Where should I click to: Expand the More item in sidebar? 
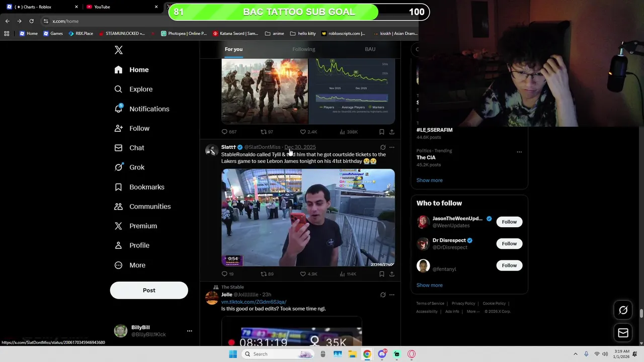click(130, 265)
